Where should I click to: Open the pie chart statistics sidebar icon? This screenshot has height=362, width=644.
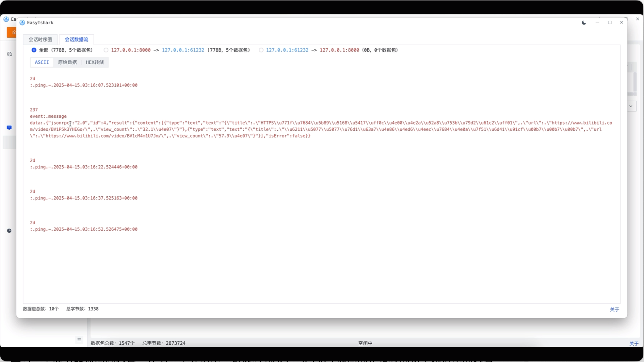[x=9, y=231]
